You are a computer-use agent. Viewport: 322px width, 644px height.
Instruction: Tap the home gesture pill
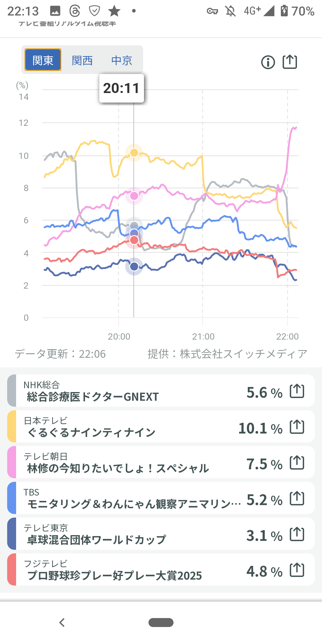pos(161,623)
